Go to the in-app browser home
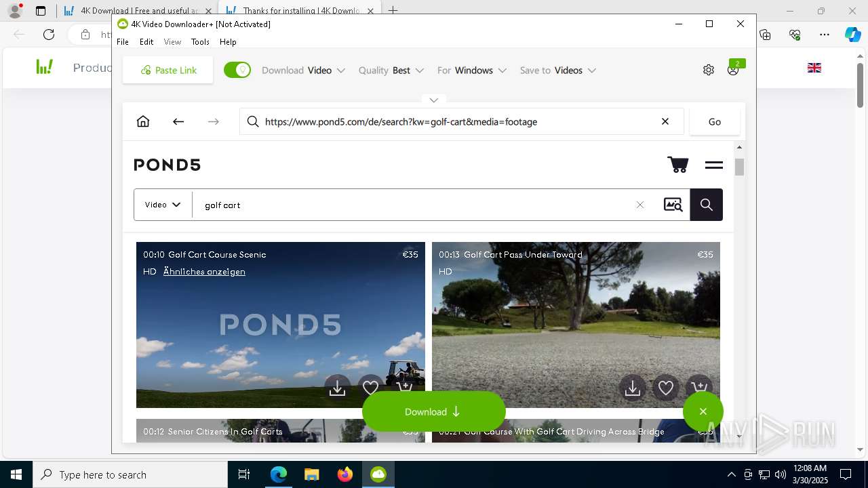Image resolution: width=868 pixels, height=488 pixels. 143,121
